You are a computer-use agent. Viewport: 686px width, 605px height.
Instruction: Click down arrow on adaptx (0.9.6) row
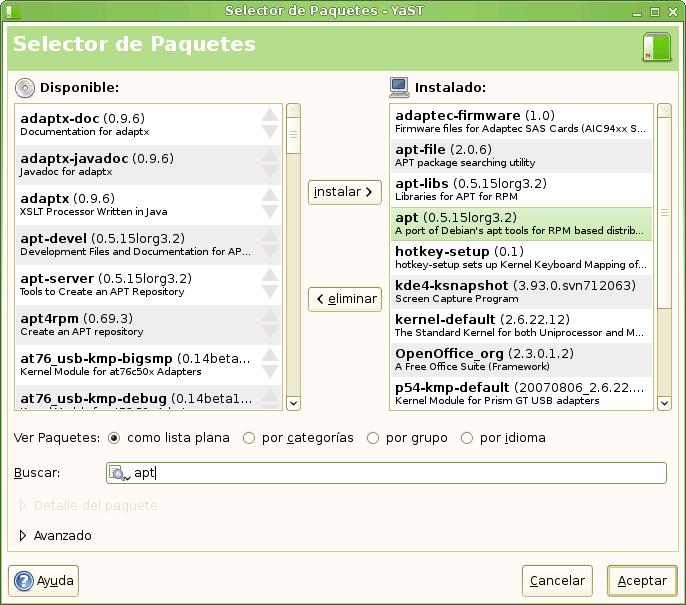(270, 211)
